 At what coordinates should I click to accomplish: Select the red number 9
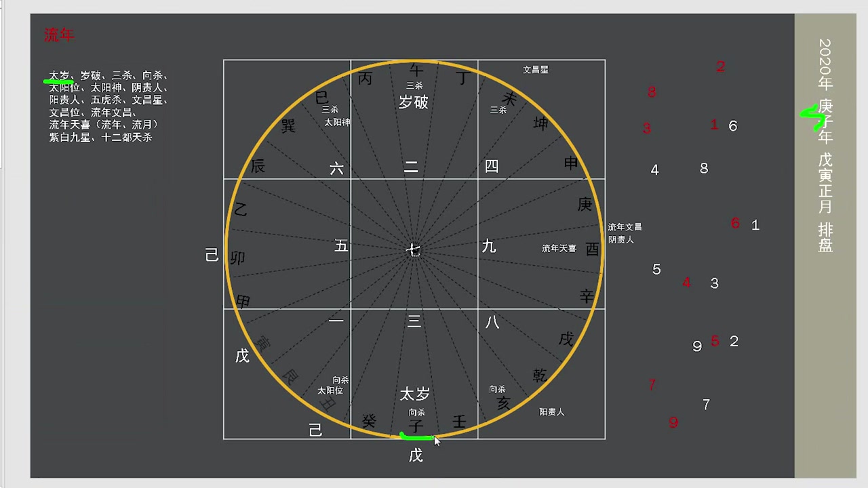click(x=673, y=422)
